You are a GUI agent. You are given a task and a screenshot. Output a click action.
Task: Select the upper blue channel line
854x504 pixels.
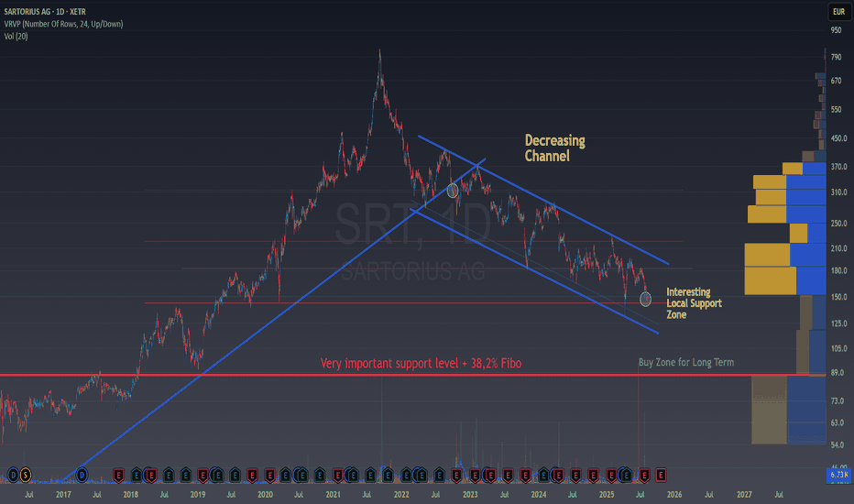[x=543, y=200]
